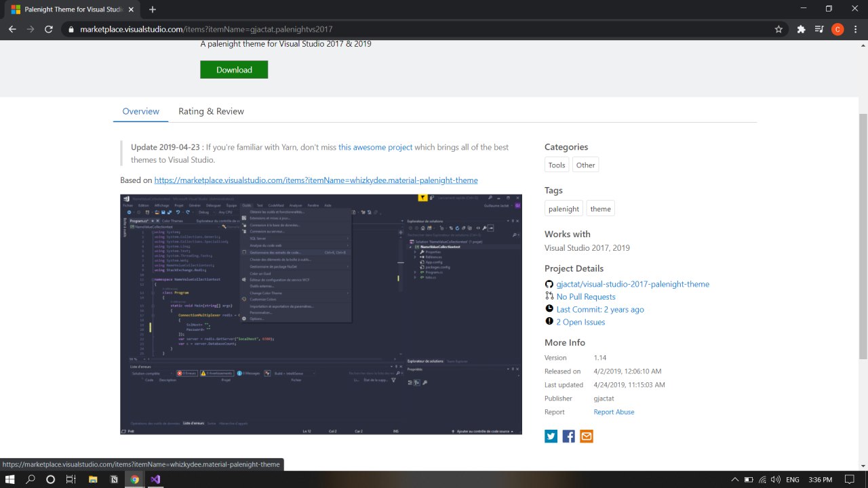
Task: Click the GitHub icon in Project Details
Action: pos(549,284)
